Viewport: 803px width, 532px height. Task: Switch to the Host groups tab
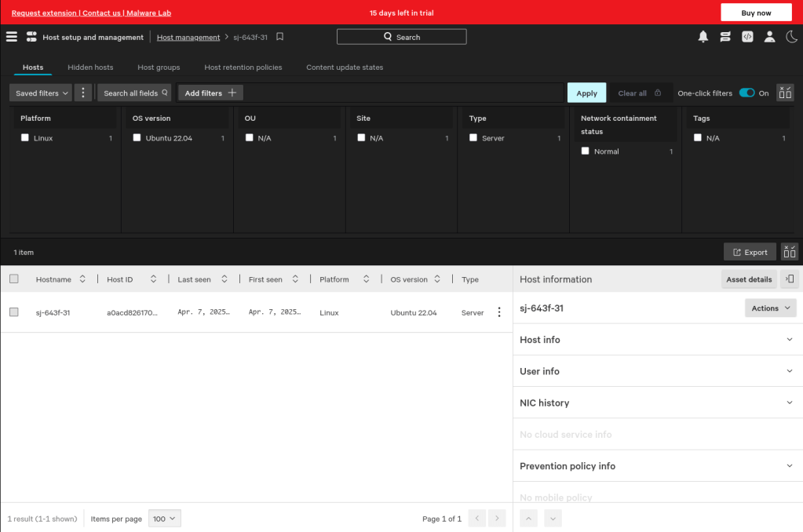pos(159,67)
